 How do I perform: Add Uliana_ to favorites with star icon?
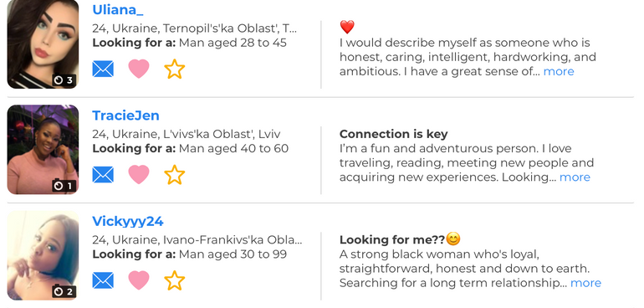tap(175, 69)
